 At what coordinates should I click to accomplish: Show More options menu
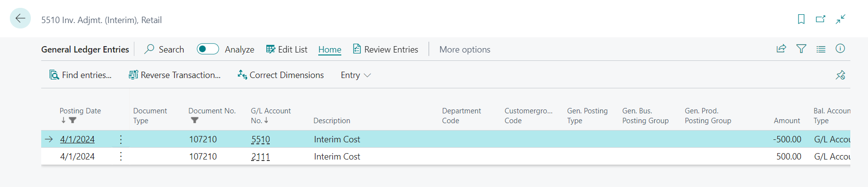464,50
